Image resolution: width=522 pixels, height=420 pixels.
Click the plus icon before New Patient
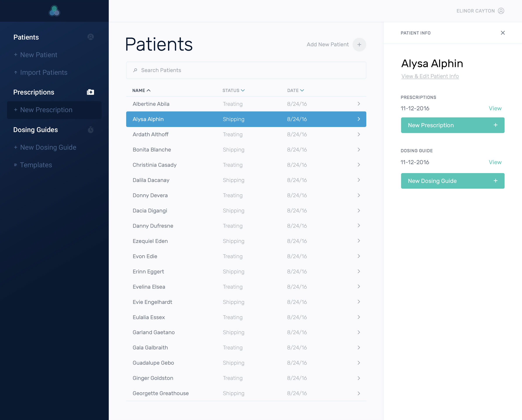[x=16, y=55]
